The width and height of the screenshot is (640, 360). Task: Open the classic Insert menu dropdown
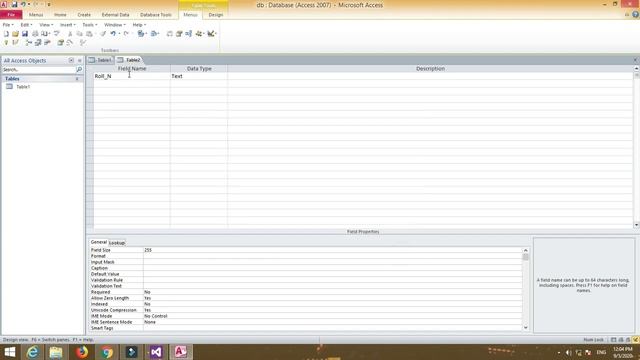pyautogui.click(x=67, y=25)
